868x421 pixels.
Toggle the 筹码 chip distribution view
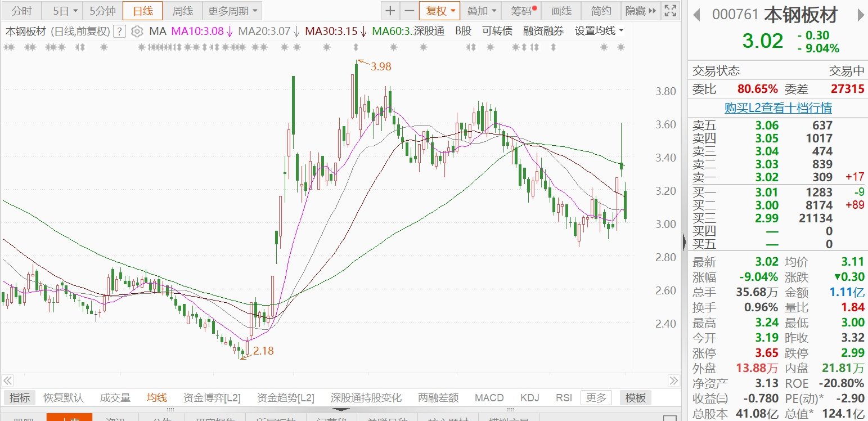pyautogui.click(x=523, y=11)
